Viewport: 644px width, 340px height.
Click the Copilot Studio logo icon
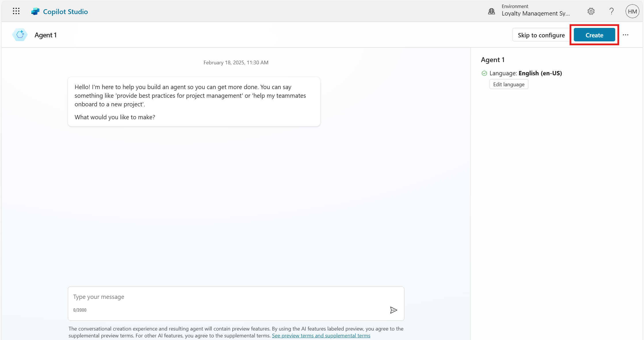click(35, 11)
